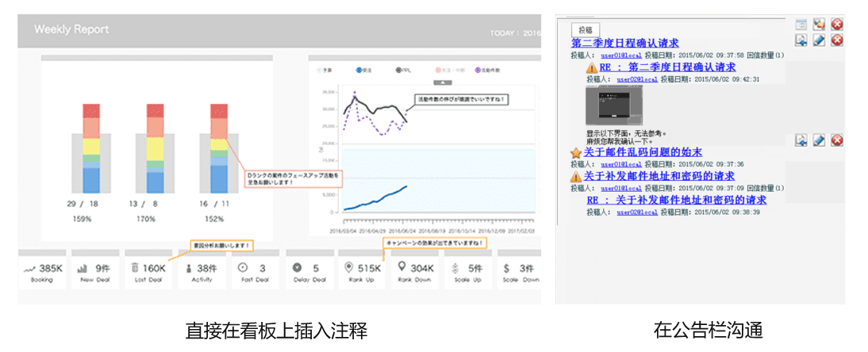
Task: Click the キャンペーンの効果が出てきていますね！ annotation
Action: pos(435,243)
